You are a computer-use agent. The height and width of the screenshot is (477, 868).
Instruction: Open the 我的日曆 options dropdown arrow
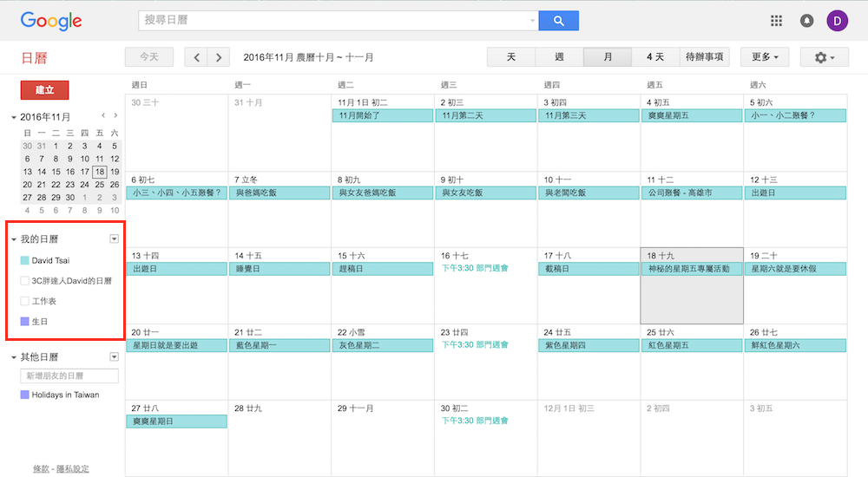[x=114, y=238]
